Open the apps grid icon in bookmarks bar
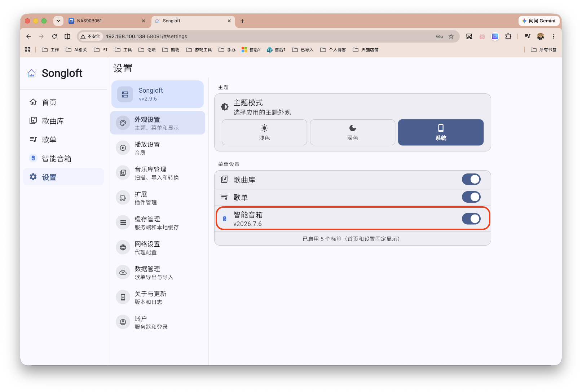The image size is (582, 392). point(27,50)
